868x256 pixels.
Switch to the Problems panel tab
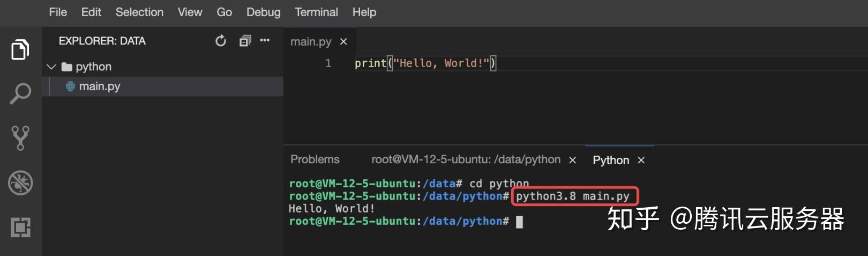tap(315, 159)
